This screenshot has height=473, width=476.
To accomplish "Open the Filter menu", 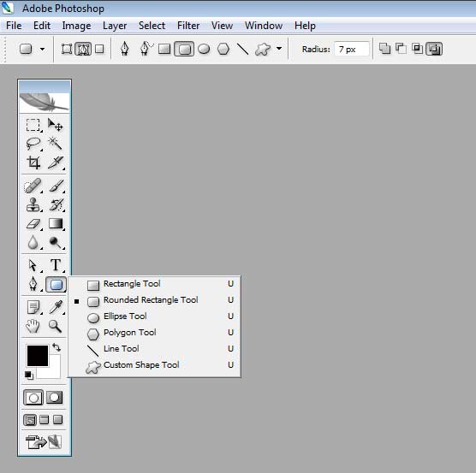I will click(188, 26).
